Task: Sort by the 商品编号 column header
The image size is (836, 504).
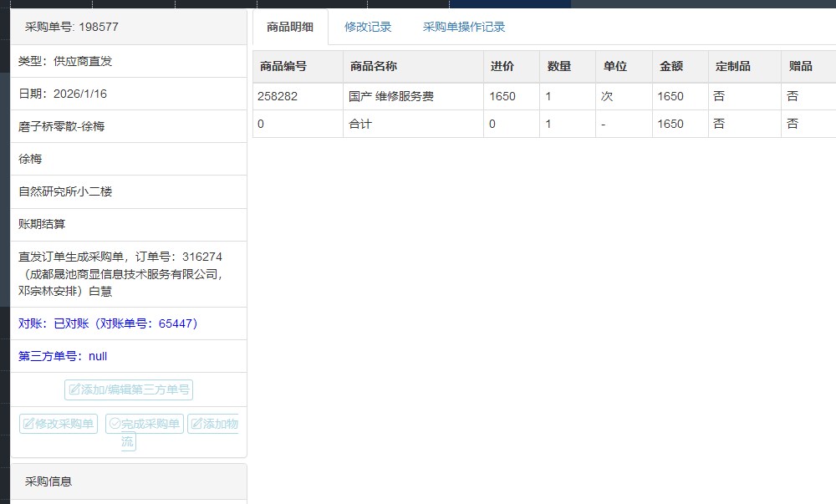Action: tap(283, 67)
